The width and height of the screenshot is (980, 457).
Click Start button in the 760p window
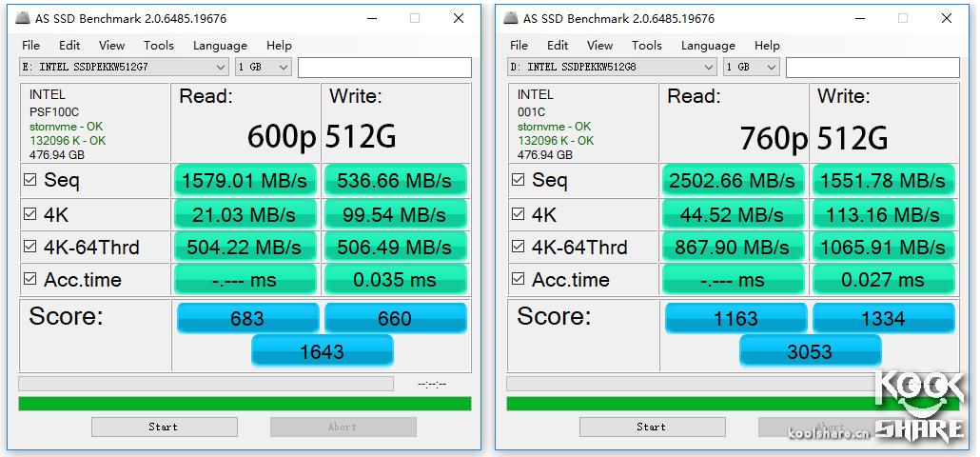pos(653,427)
